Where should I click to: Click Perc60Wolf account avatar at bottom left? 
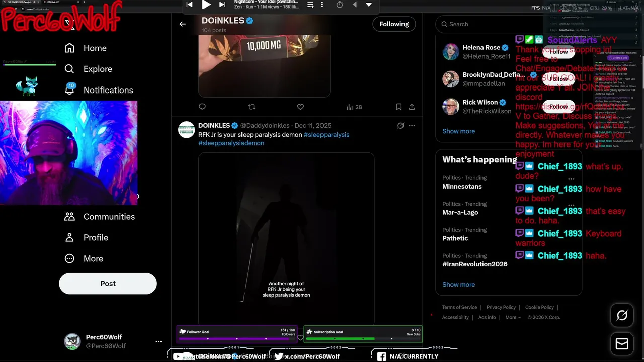tap(72, 341)
